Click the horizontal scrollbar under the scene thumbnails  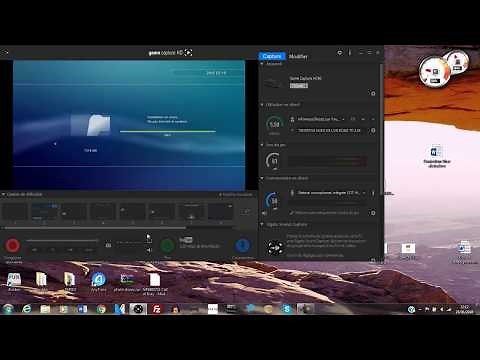(x=95, y=228)
